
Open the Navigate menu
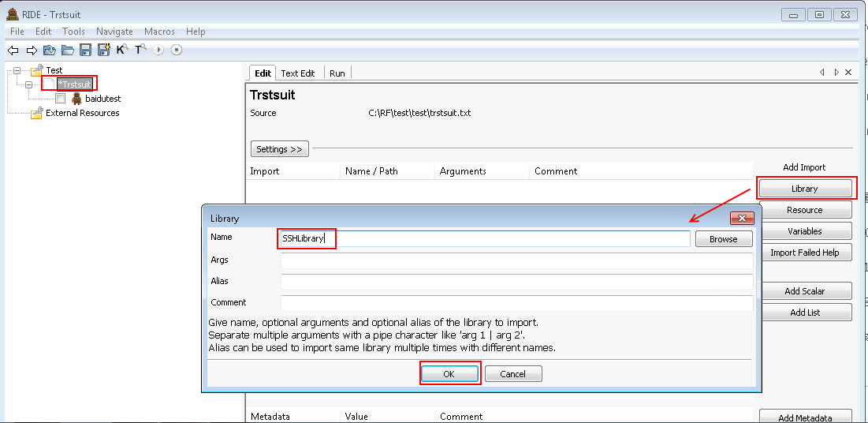tap(114, 32)
